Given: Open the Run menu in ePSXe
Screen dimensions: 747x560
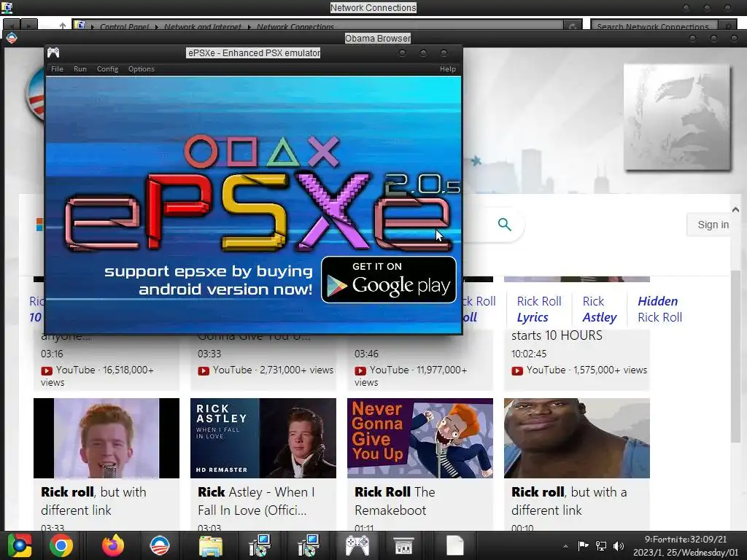Looking at the screenshot, I should click(80, 69).
